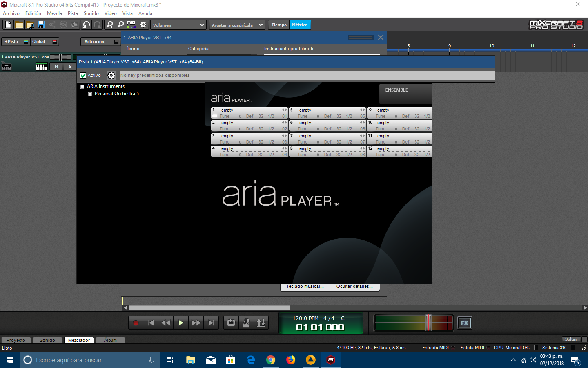
Task: Open the MIDI settings toolbar icon
Action: [x=132, y=25]
